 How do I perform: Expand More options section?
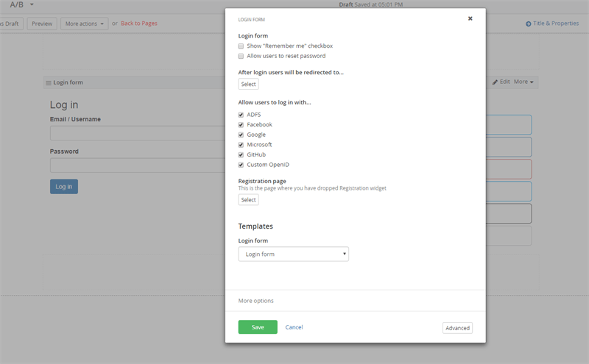point(255,301)
